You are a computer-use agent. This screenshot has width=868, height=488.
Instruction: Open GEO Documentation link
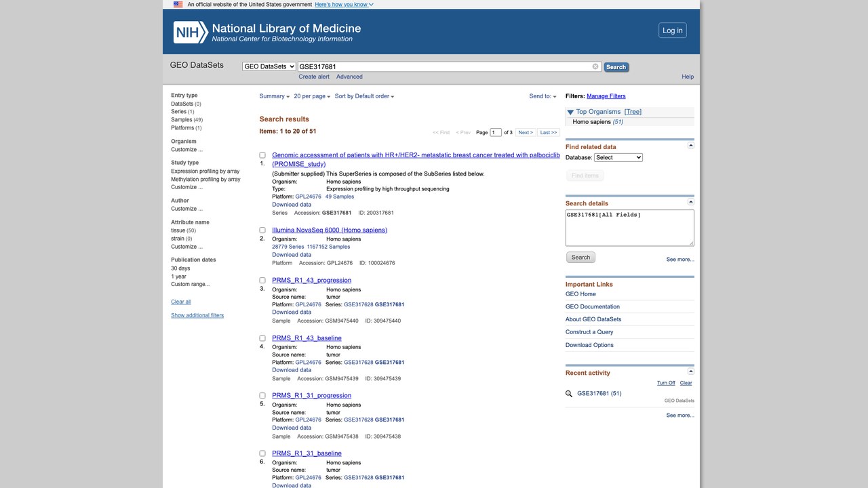pos(593,307)
